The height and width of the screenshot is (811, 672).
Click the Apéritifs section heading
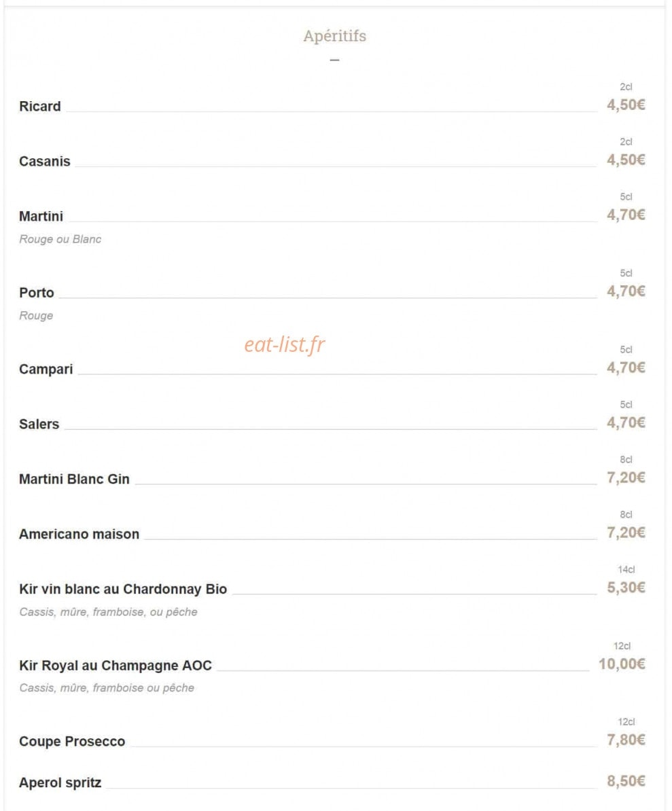335,36
